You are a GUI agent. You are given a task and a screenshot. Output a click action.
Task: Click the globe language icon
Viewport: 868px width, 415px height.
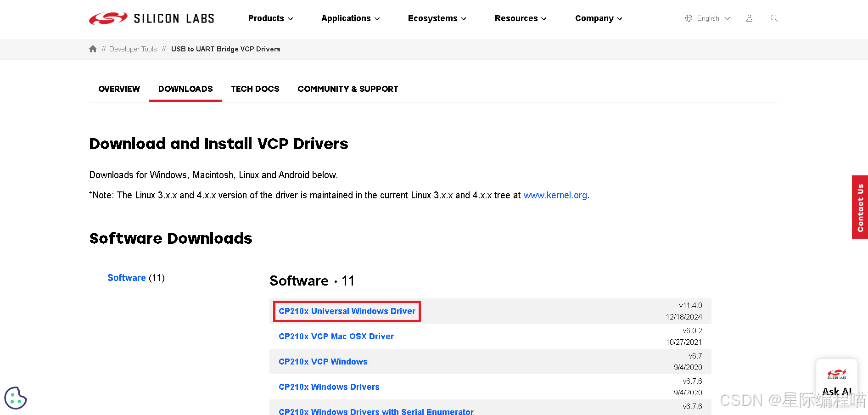click(x=689, y=18)
